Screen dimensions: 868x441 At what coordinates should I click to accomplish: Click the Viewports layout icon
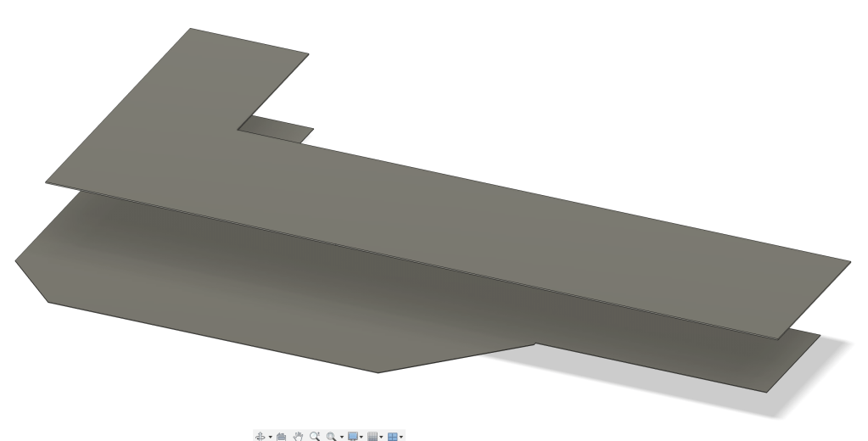[x=392, y=436]
